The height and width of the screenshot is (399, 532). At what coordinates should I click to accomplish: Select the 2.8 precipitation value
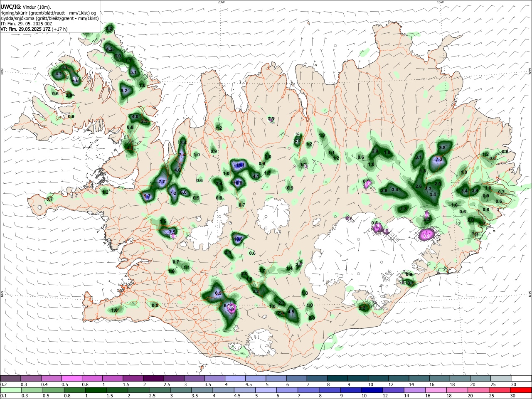pos(384,190)
